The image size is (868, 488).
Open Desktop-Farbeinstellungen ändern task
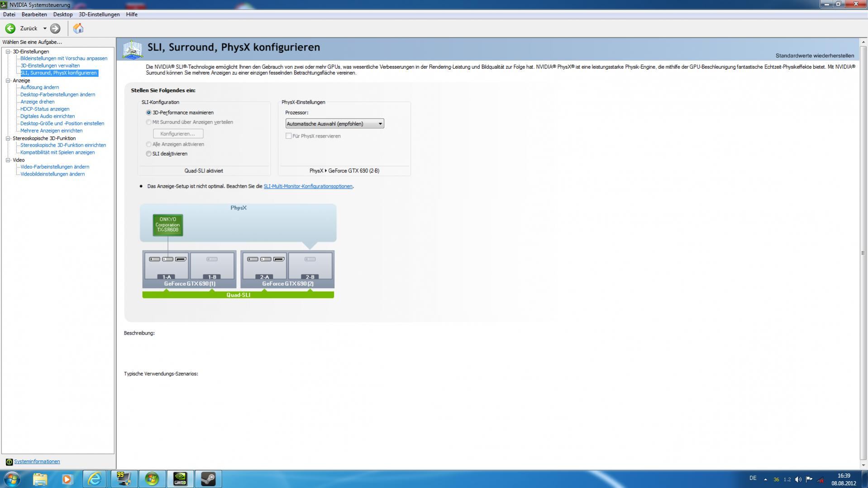click(x=57, y=95)
